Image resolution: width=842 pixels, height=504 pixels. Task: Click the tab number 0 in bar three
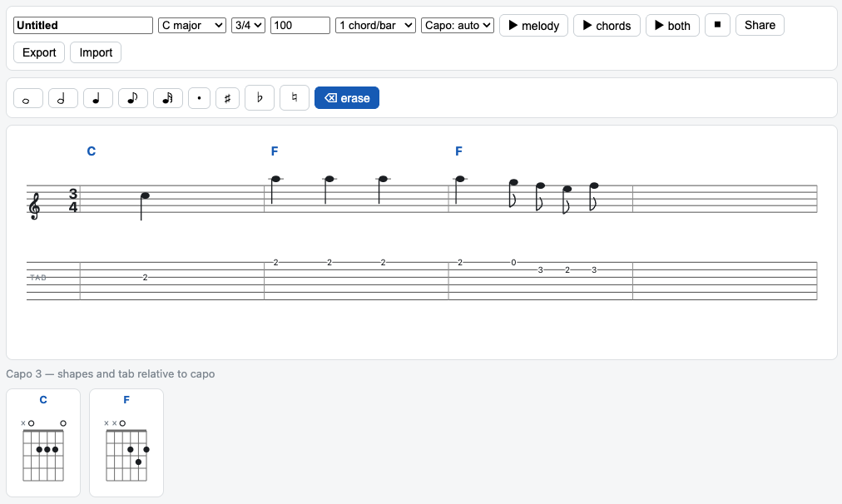[513, 263]
